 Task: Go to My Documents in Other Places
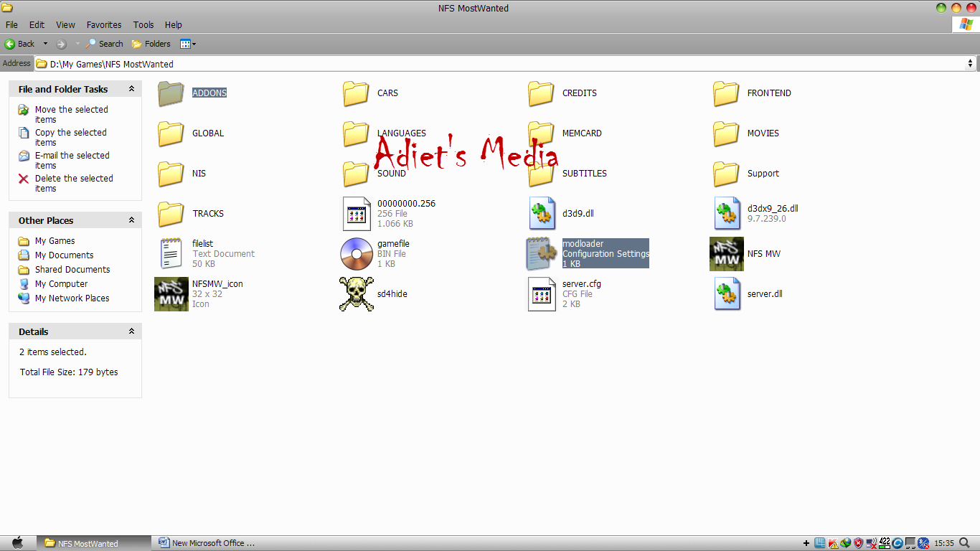64,255
